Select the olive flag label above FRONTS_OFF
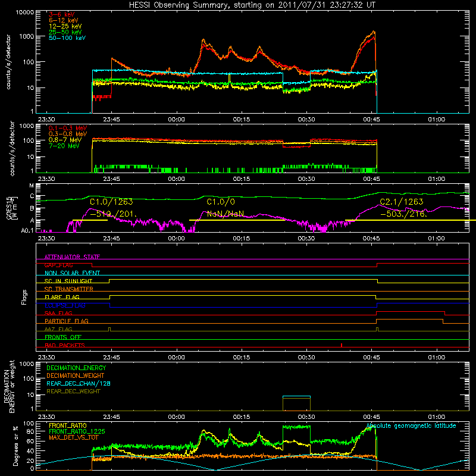The width and height of the screenshot is (476, 476). [x=58, y=329]
